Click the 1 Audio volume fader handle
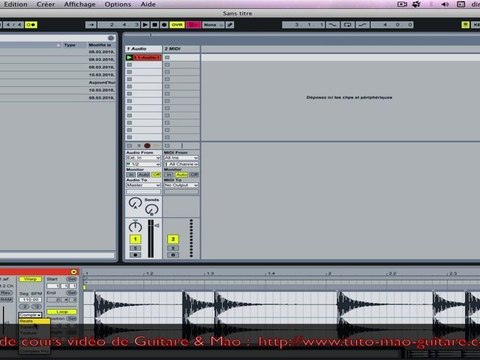The height and width of the screenshot is (360, 480). click(x=157, y=226)
